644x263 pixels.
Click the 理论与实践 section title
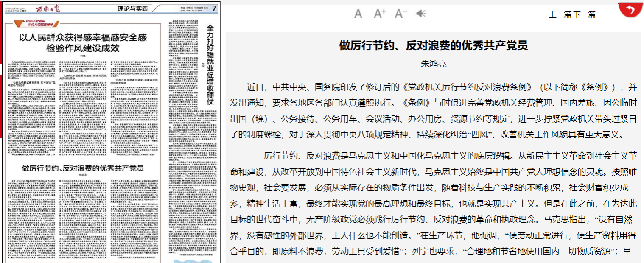(132, 8)
